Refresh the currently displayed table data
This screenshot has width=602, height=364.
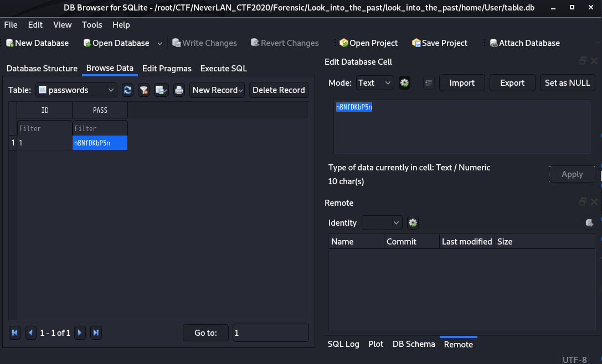tap(127, 90)
